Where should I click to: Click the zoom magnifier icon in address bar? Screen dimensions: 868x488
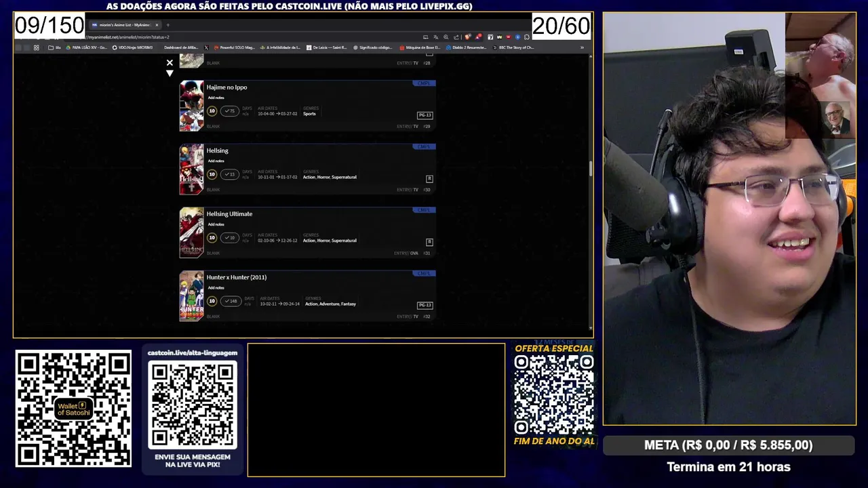tap(446, 37)
